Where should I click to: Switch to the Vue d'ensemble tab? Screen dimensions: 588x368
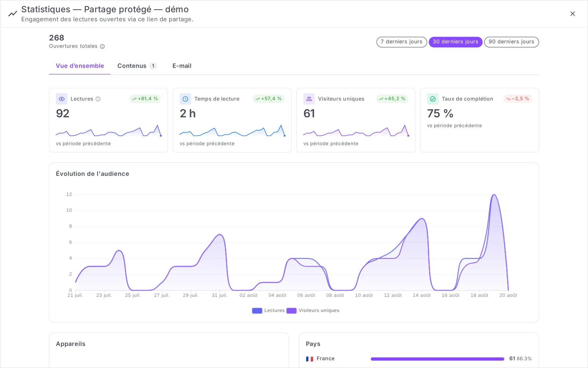80,66
